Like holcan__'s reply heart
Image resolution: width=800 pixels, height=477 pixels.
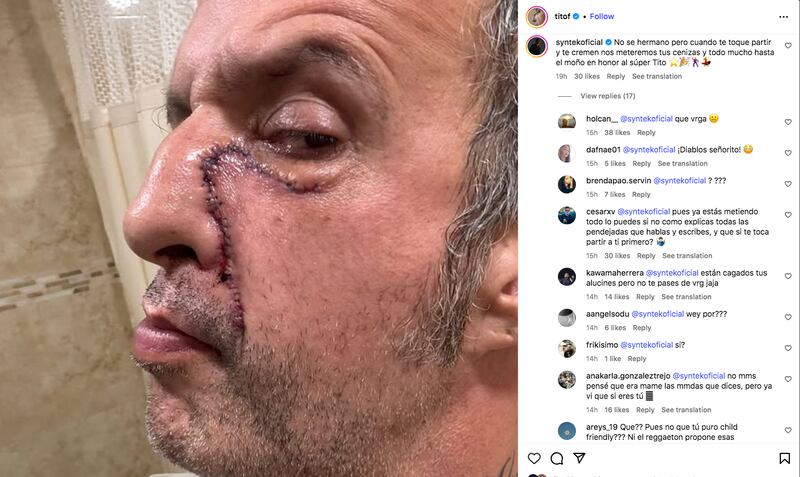coord(788,122)
